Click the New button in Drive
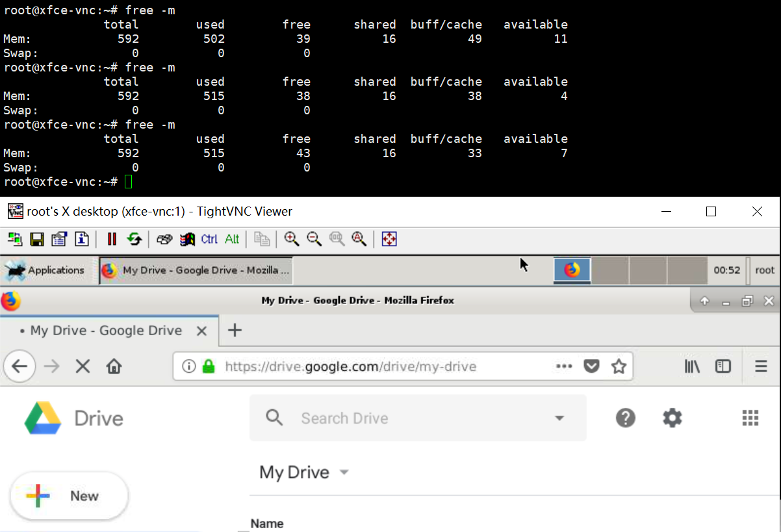 pos(70,496)
